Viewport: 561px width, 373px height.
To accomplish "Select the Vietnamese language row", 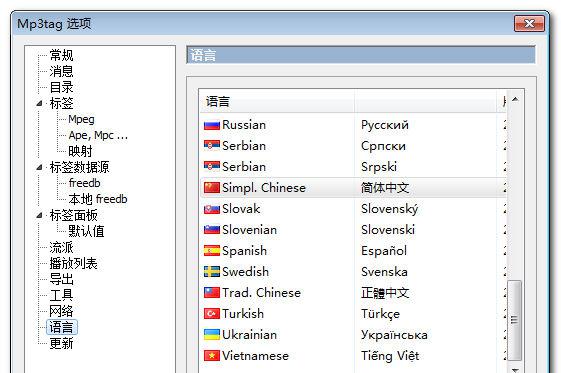I will tap(353, 355).
